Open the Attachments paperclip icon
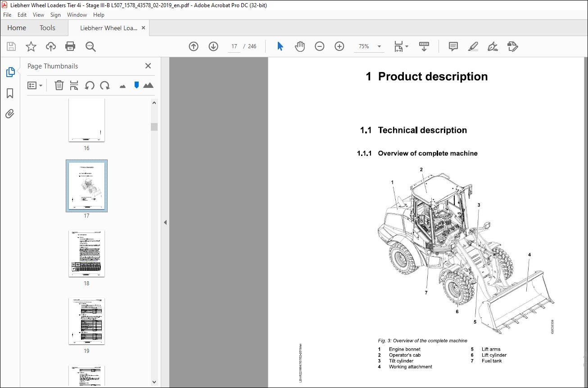The image size is (588, 388). [x=10, y=114]
